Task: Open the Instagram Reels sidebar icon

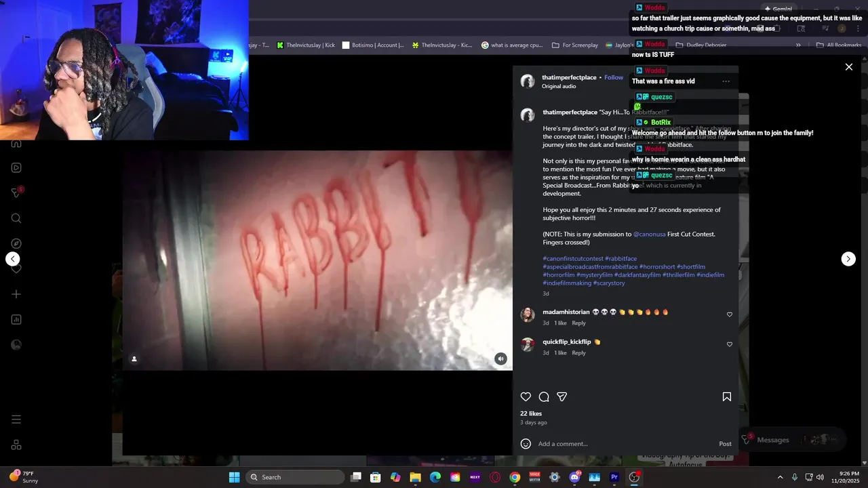Action: click(16, 167)
